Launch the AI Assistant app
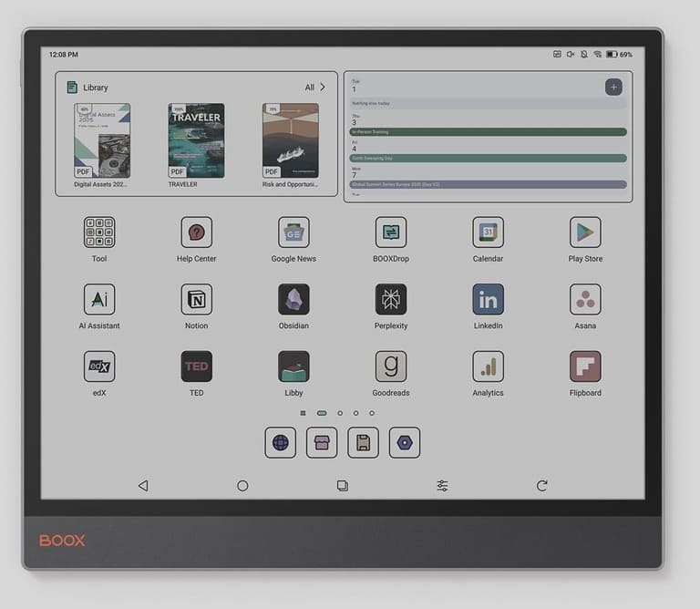This screenshot has height=609, width=700. pos(99,299)
